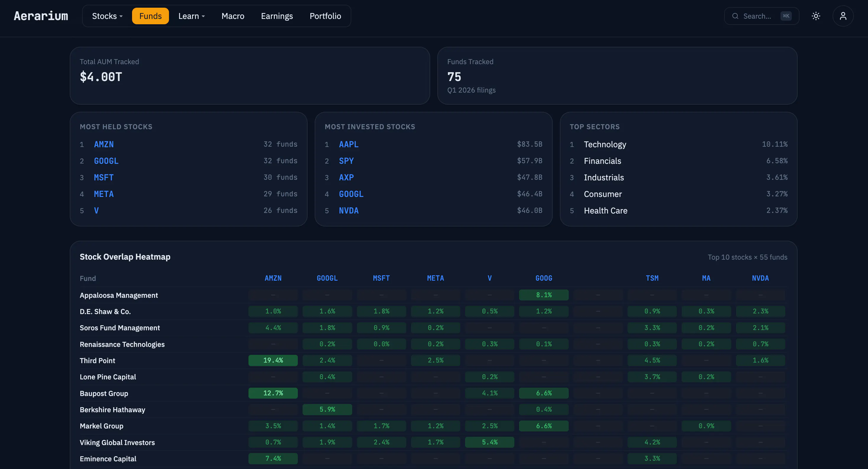The height and width of the screenshot is (469, 868).
Task: Toggle the light/dark theme sun icon
Action: [x=816, y=16]
